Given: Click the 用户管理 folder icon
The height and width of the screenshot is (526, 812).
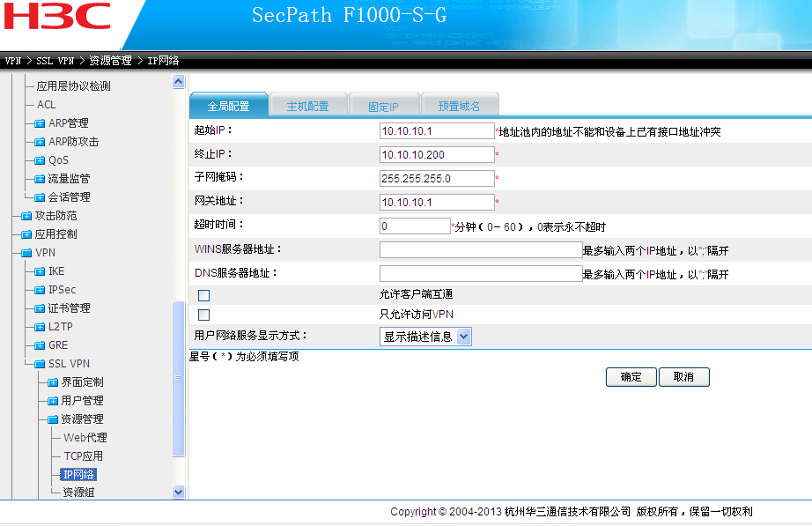Looking at the screenshot, I should pos(52,401).
